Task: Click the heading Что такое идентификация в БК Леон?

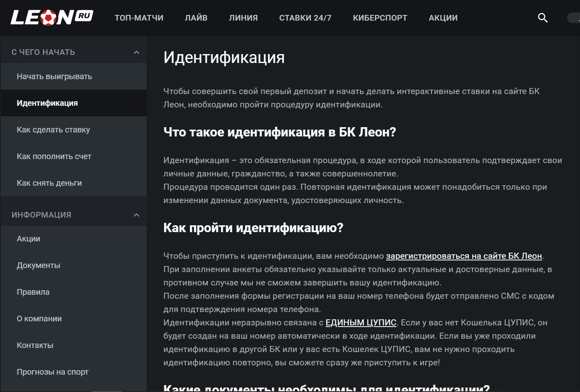Action: tap(279, 132)
